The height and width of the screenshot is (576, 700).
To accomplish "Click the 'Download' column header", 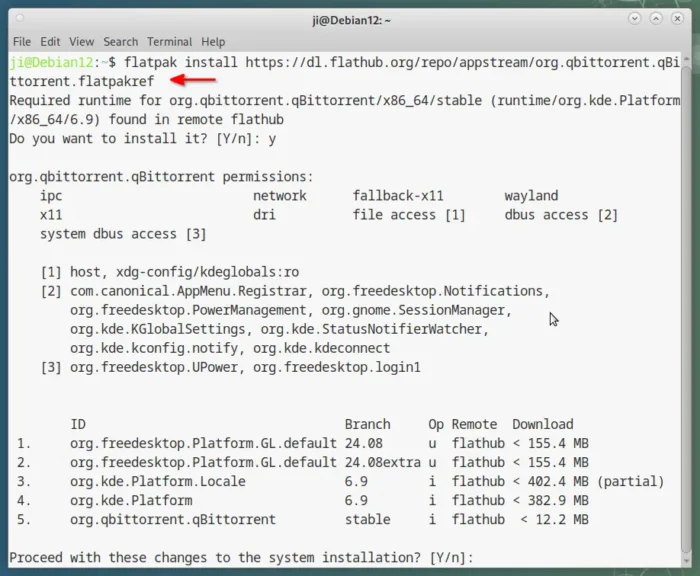I will [x=543, y=424].
